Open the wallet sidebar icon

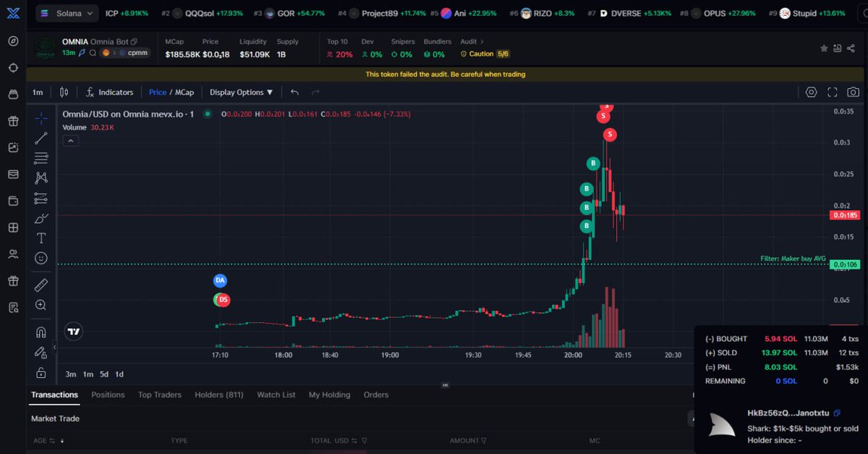pos(13,201)
